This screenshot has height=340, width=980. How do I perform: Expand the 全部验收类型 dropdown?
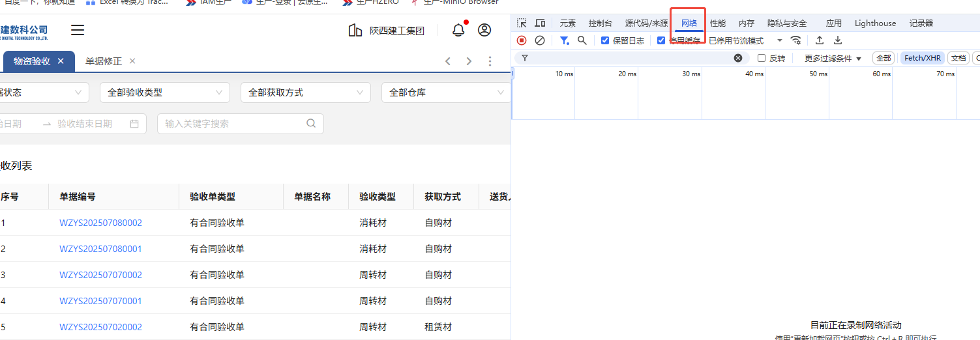coord(164,92)
